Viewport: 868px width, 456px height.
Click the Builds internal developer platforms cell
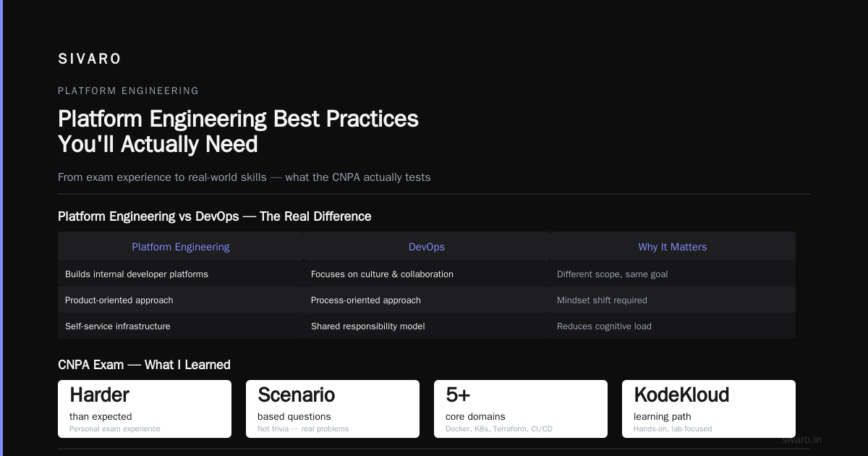click(181, 274)
